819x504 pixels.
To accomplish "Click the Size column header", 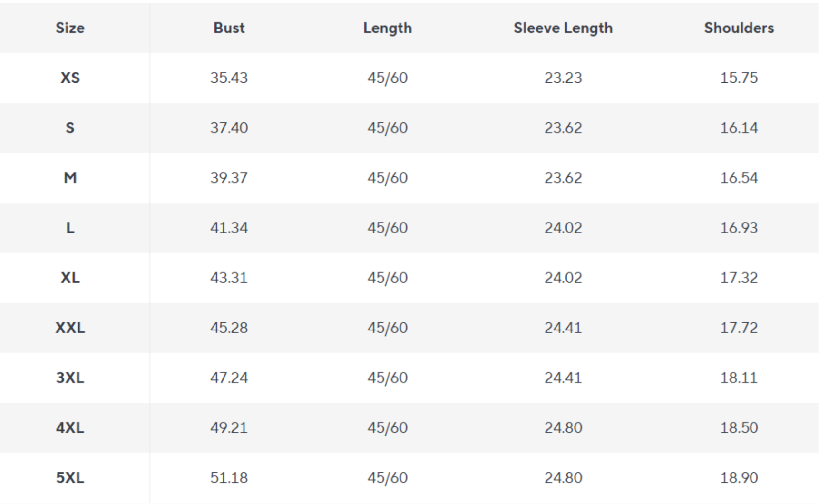I will pyautogui.click(x=70, y=28).
